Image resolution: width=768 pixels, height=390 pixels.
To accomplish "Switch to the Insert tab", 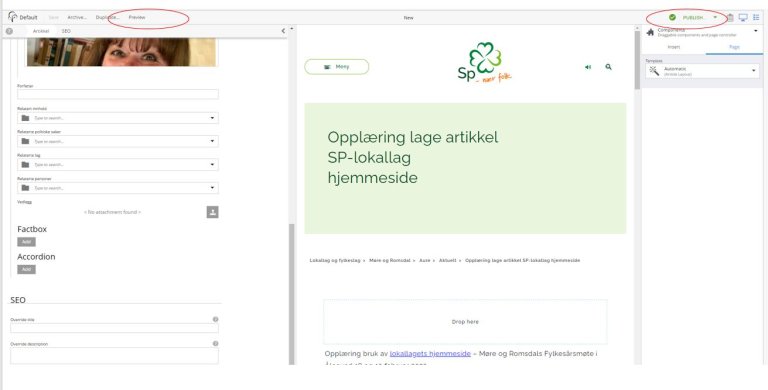I will pyautogui.click(x=674, y=47).
